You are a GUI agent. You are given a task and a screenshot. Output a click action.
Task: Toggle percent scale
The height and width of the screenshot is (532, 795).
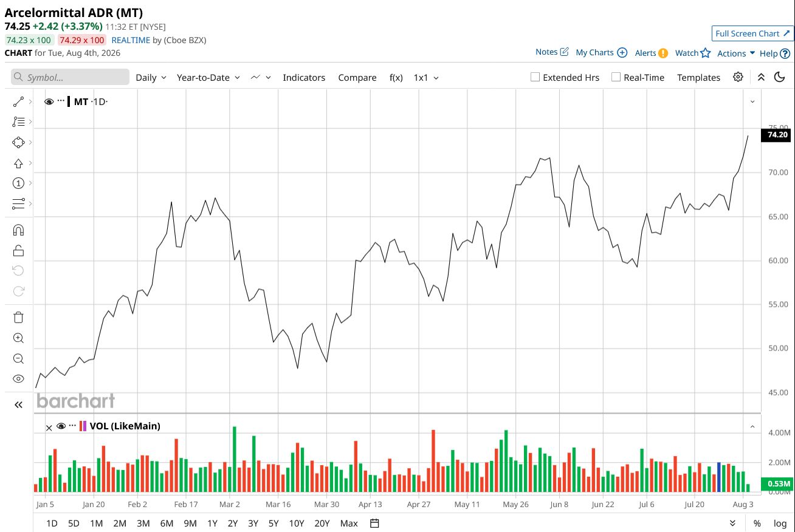click(x=757, y=523)
